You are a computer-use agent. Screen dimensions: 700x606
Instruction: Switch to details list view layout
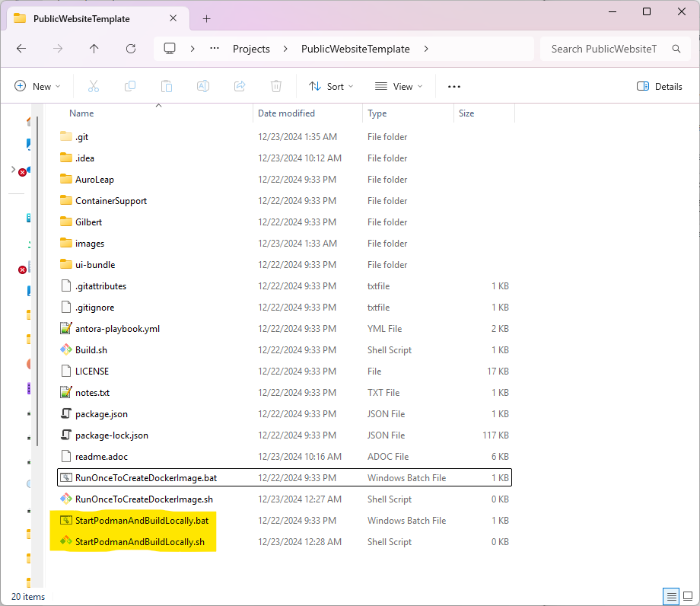click(670, 596)
